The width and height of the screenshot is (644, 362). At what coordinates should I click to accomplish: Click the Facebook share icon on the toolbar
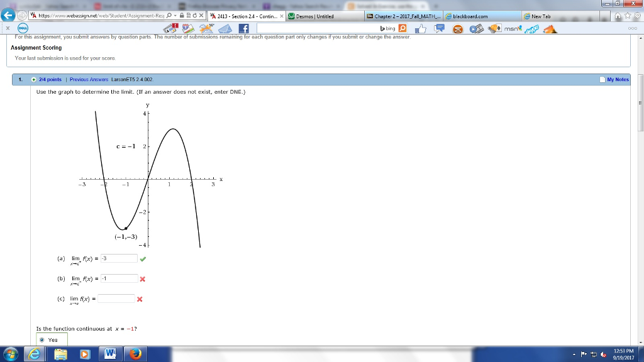tap(244, 28)
